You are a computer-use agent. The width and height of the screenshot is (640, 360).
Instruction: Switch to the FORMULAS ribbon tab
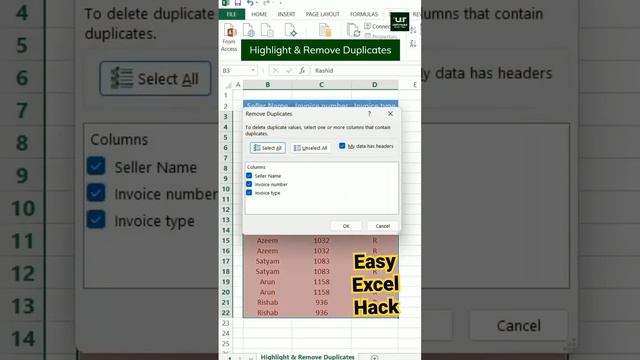(364, 14)
